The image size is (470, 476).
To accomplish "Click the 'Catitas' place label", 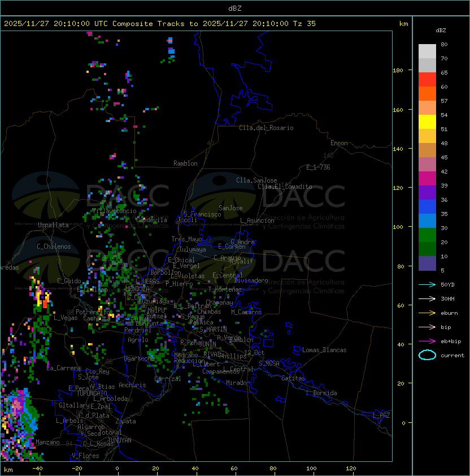I will click(x=293, y=378).
